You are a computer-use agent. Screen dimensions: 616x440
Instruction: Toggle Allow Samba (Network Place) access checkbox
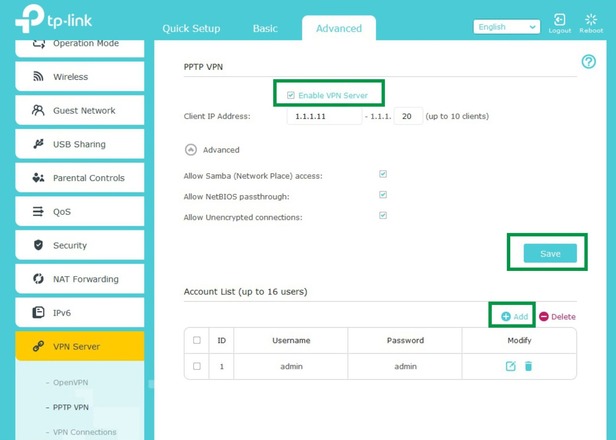click(x=383, y=174)
